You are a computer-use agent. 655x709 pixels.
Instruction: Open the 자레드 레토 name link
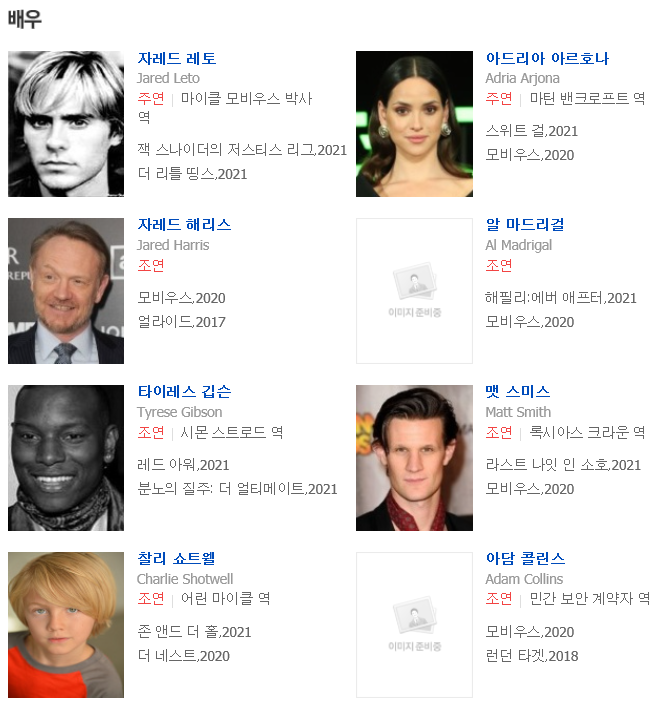[x=177, y=58]
